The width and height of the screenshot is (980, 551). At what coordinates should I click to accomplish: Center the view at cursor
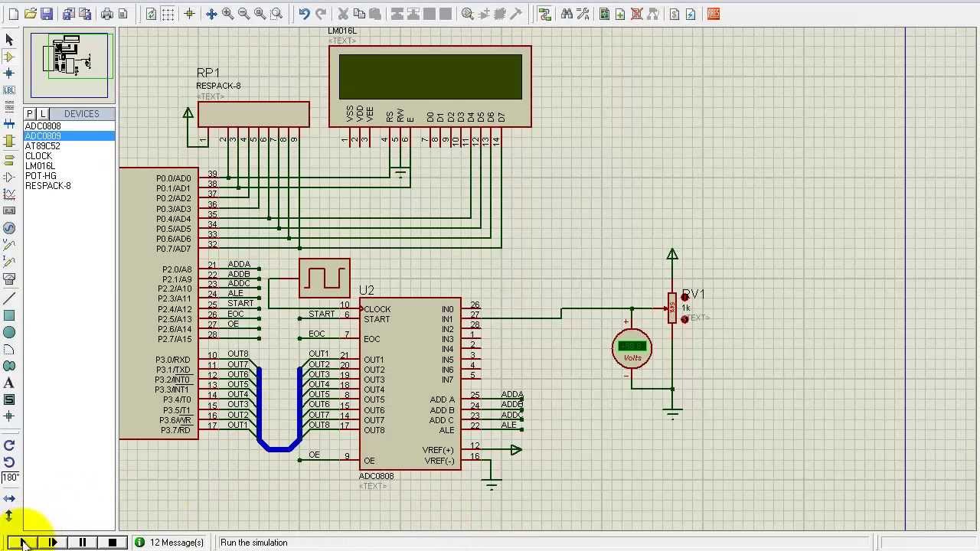pyautogui.click(x=211, y=14)
